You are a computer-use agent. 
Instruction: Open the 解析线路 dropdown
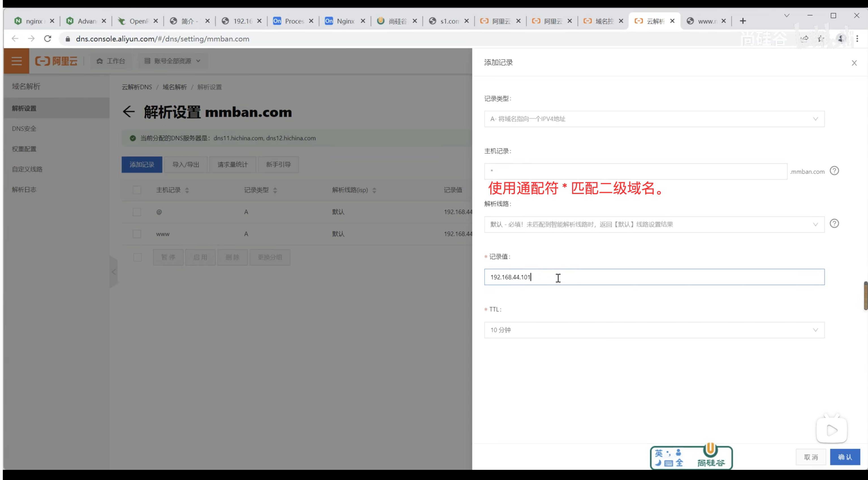pos(654,224)
